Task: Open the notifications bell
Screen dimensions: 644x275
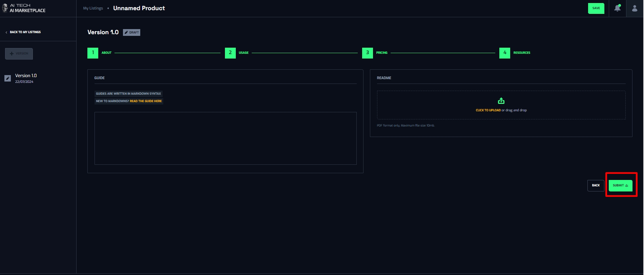Action: pos(617,8)
